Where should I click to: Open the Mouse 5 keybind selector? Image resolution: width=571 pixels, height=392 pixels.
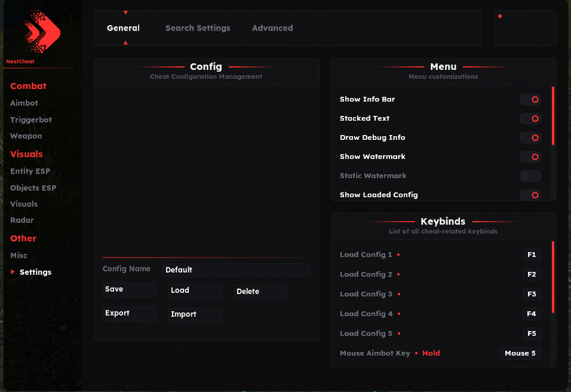click(520, 353)
